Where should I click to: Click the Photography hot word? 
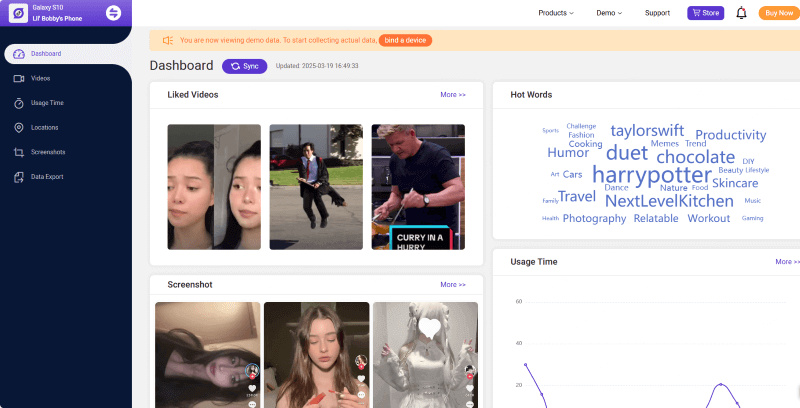(x=594, y=218)
